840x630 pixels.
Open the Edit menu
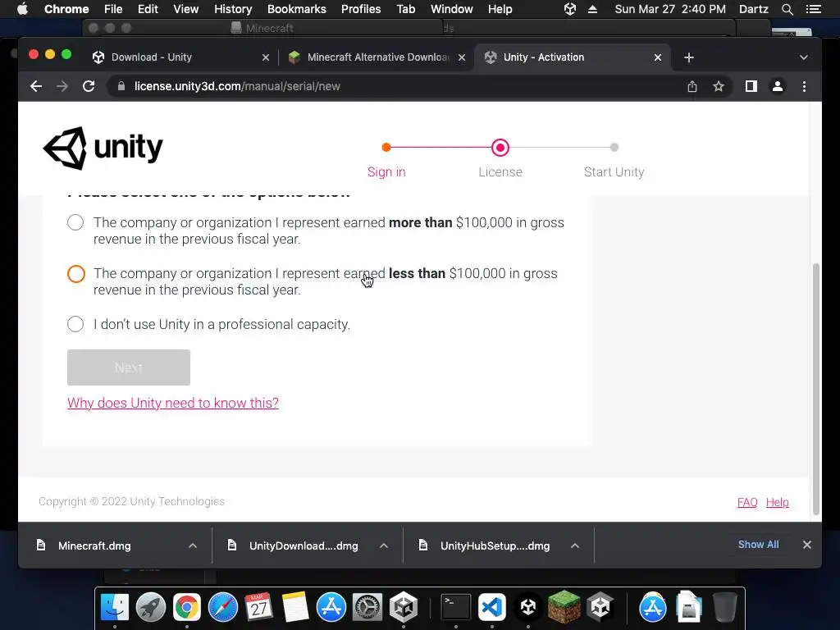[x=148, y=9]
